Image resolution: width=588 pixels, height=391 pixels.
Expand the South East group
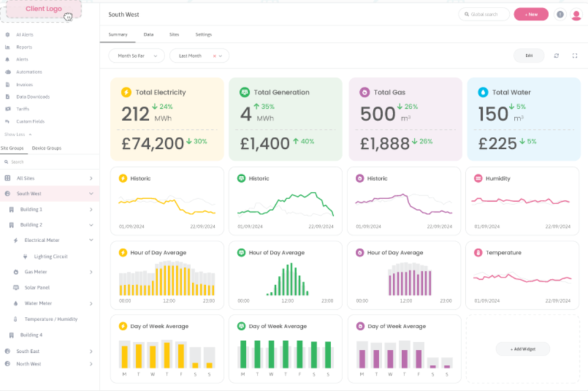click(x=91, y=352)
